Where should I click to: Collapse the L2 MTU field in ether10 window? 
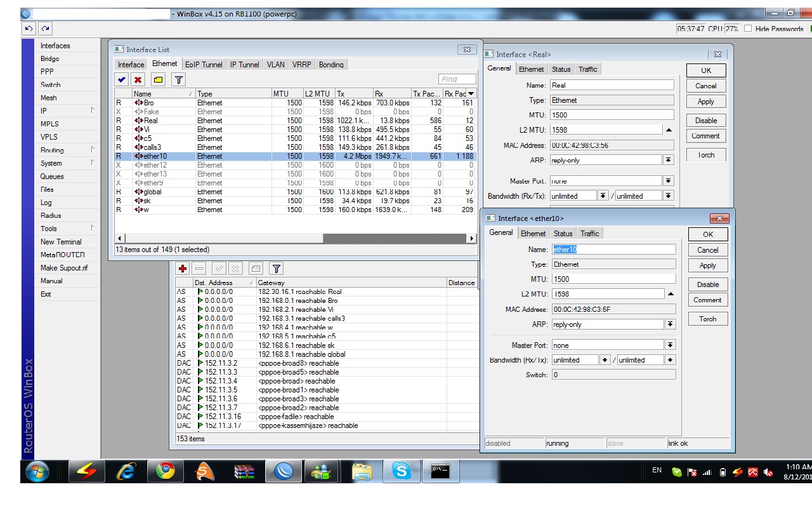click(671, 294)
